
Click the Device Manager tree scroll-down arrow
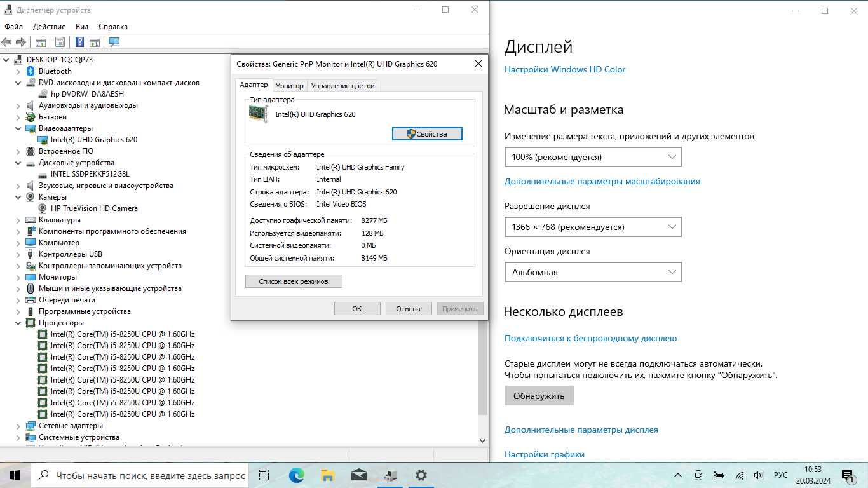click(482, 440)
